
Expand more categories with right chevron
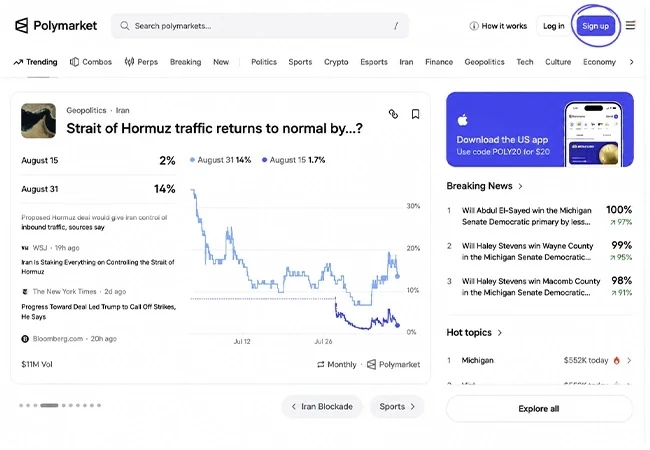point(631,62)
